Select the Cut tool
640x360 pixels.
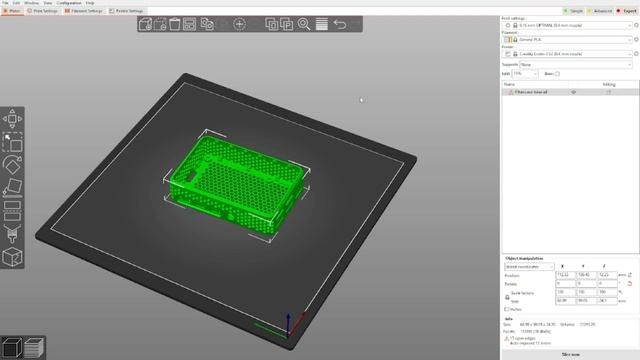tap(12, 211)
